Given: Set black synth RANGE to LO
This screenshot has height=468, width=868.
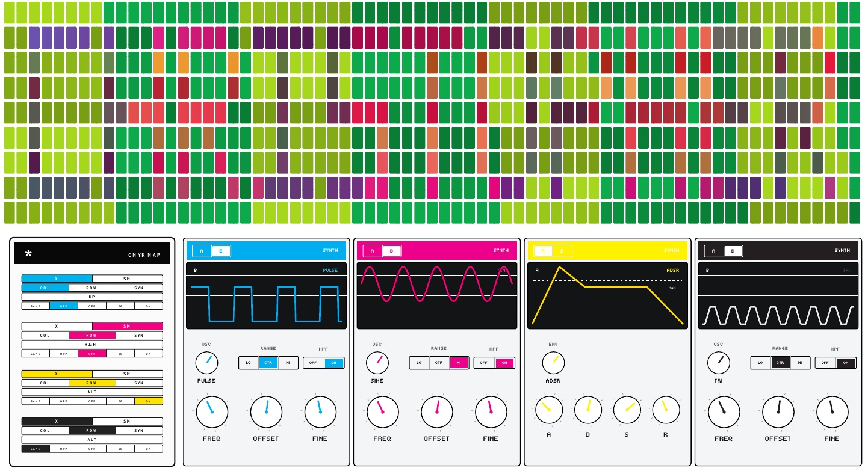Looking at the screenshot, I should [761, 363].
